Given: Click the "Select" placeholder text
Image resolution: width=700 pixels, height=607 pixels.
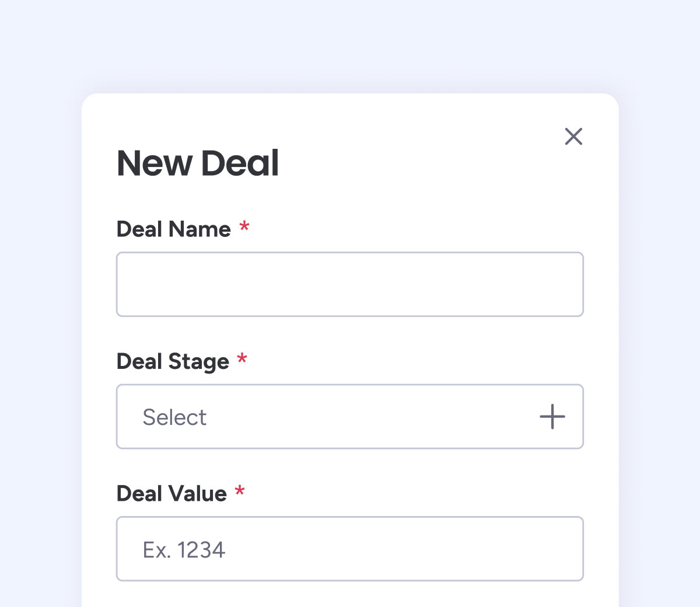Looking at the screenshot, I should tap(174, 417).
